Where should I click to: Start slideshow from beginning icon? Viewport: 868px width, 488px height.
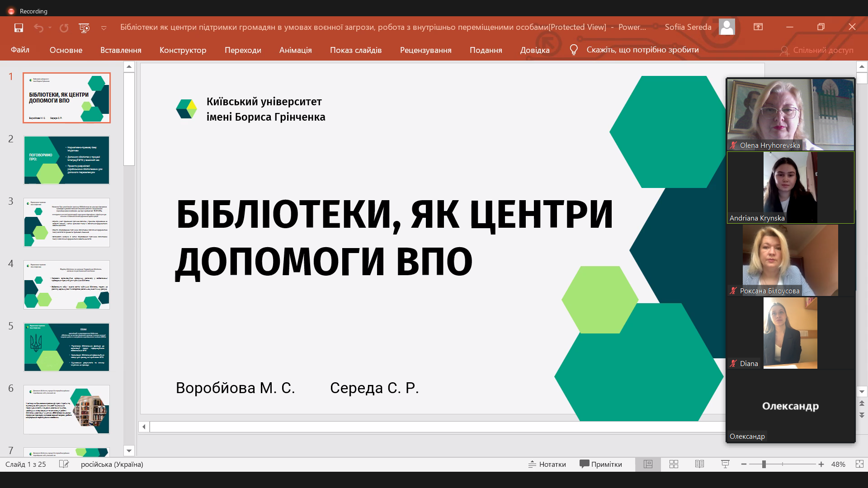click(84, 28)
